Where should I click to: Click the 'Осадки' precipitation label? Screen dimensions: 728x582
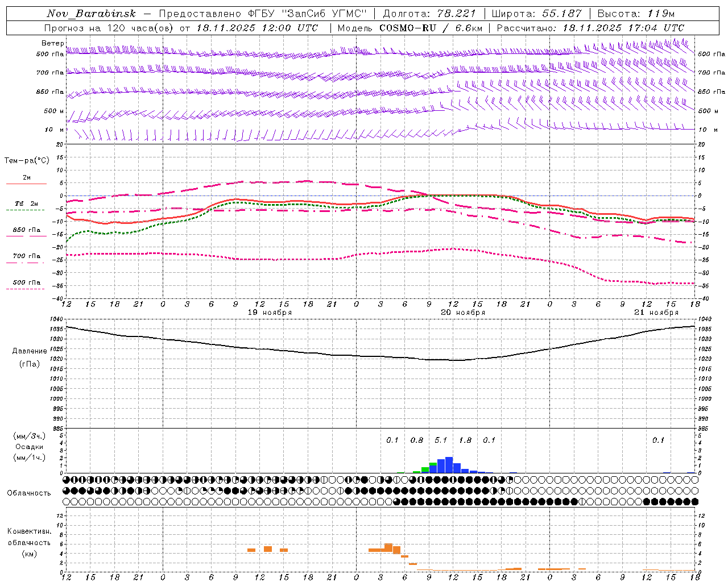pos(30,447)
